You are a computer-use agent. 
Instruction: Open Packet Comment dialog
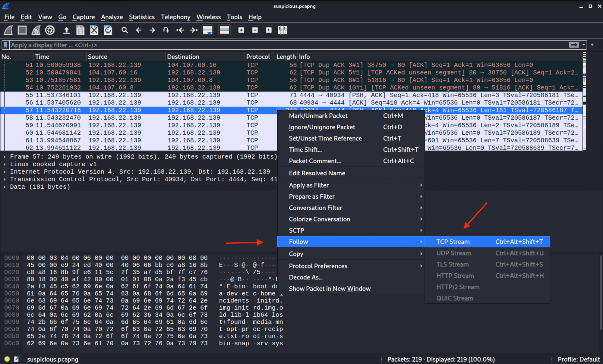pyautogui.click(x=351, y=161)
